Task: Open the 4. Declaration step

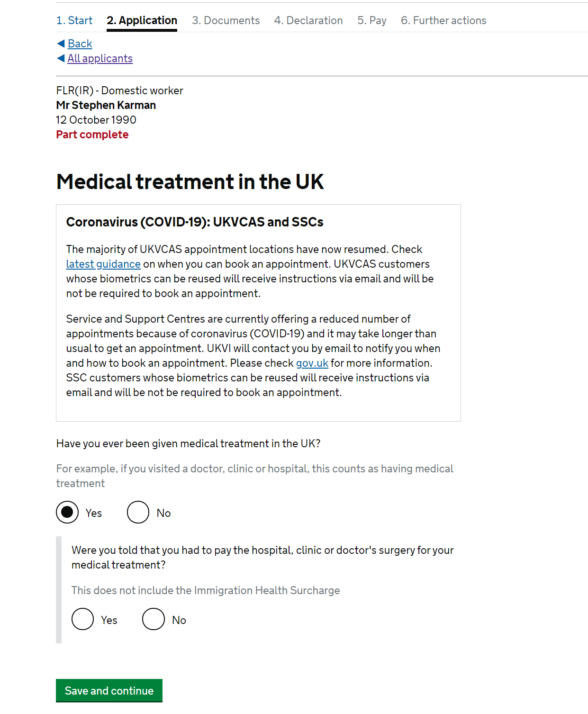Action: click(x=308, y=20)
